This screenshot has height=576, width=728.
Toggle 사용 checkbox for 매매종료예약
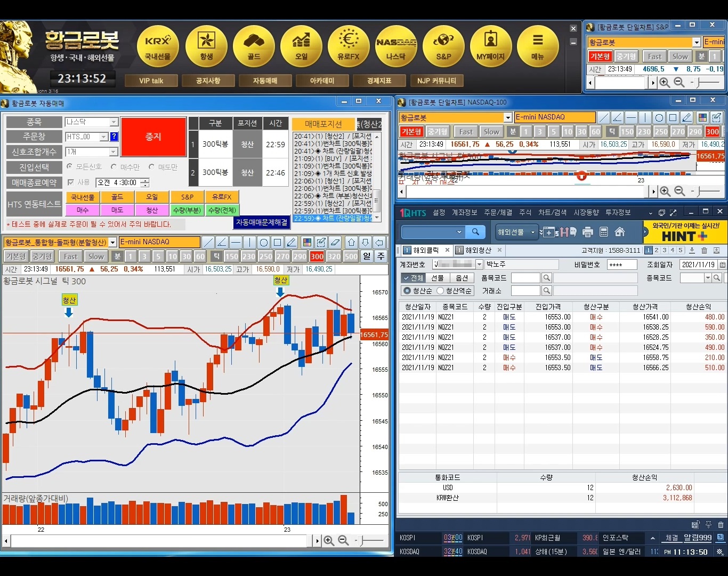pyautogui.click(x=71, y=182)
